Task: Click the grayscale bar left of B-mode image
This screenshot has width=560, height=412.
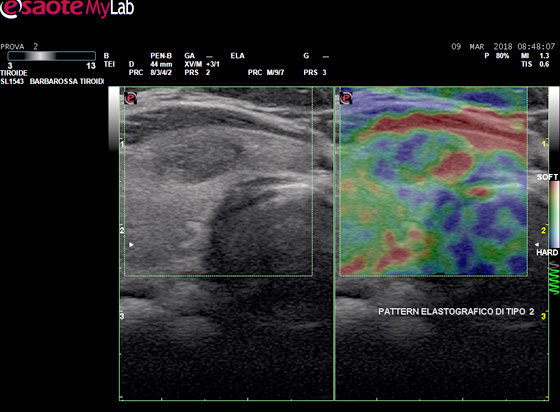Action: tap(114, 118)
